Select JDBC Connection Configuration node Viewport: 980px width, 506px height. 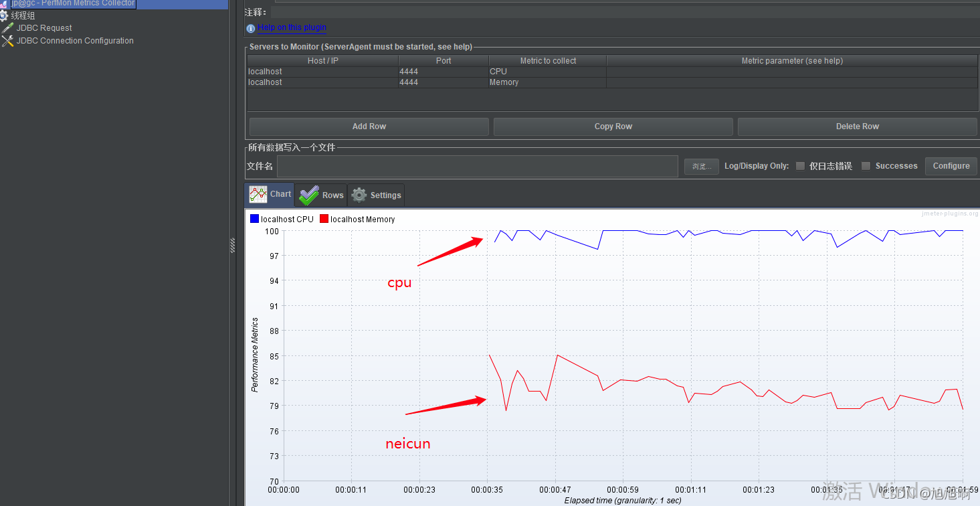[x=75, y=41]
